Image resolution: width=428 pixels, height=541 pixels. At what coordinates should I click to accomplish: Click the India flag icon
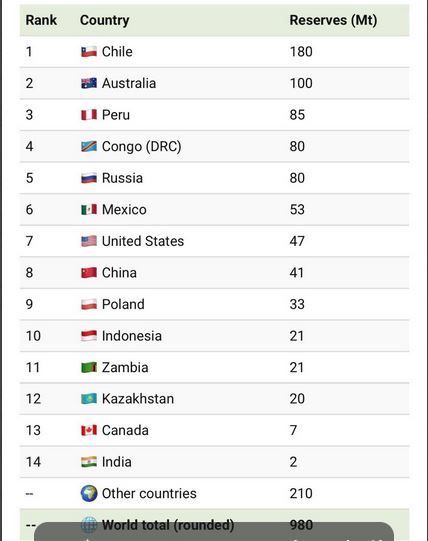[x=89, y=462]
